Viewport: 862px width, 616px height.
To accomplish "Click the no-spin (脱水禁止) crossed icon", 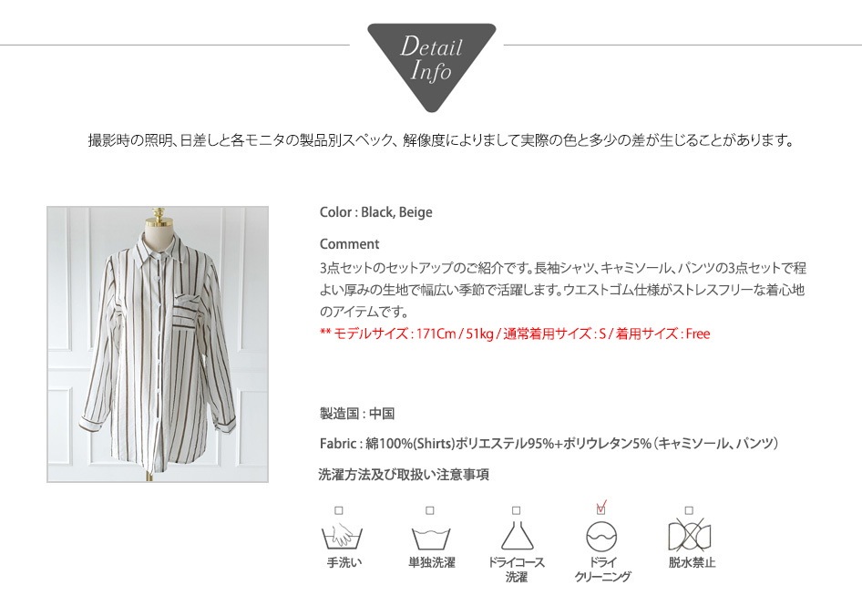I will point(690,535).
